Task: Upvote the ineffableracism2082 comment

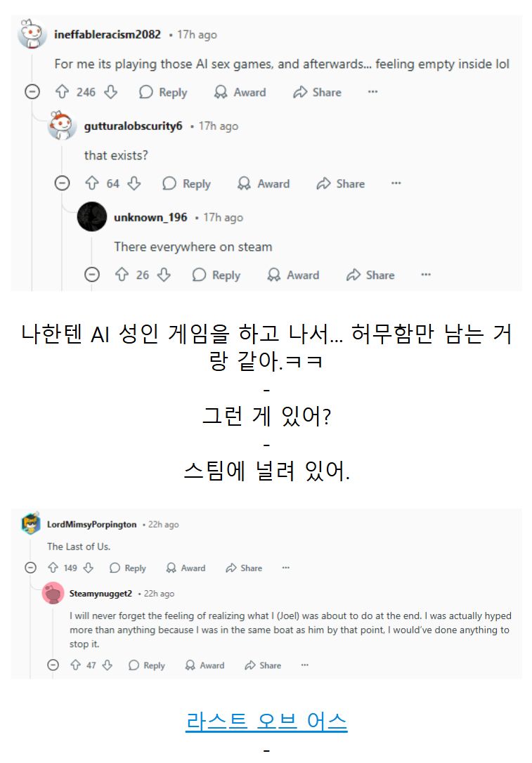Action: (62, 91)
